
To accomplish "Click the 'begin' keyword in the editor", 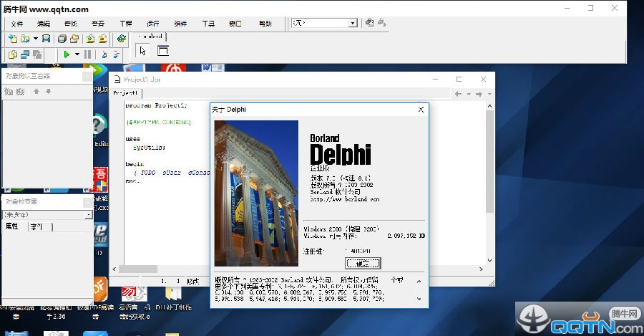I will click(x=135, y=163).
